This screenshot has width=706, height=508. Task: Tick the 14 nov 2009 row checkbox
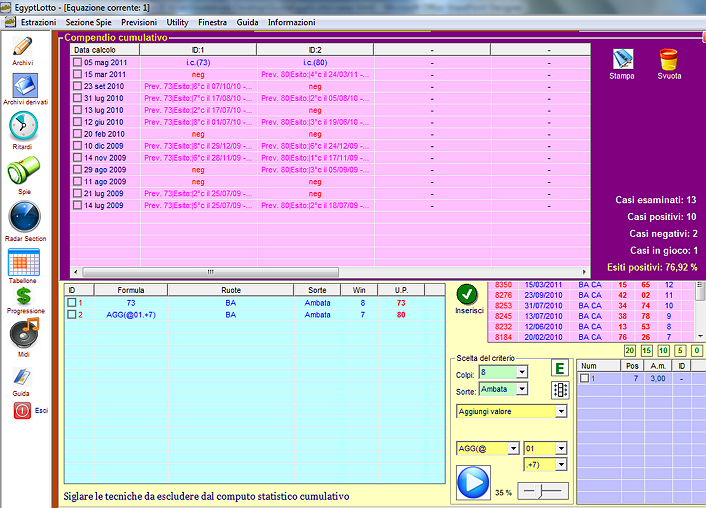click(77, 157)
